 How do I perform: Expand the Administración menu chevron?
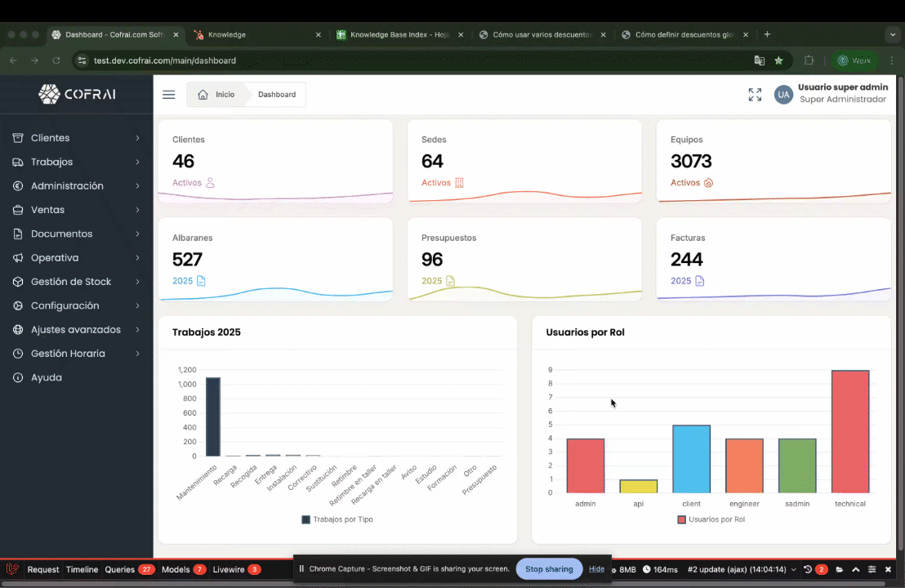pos(138,185)
